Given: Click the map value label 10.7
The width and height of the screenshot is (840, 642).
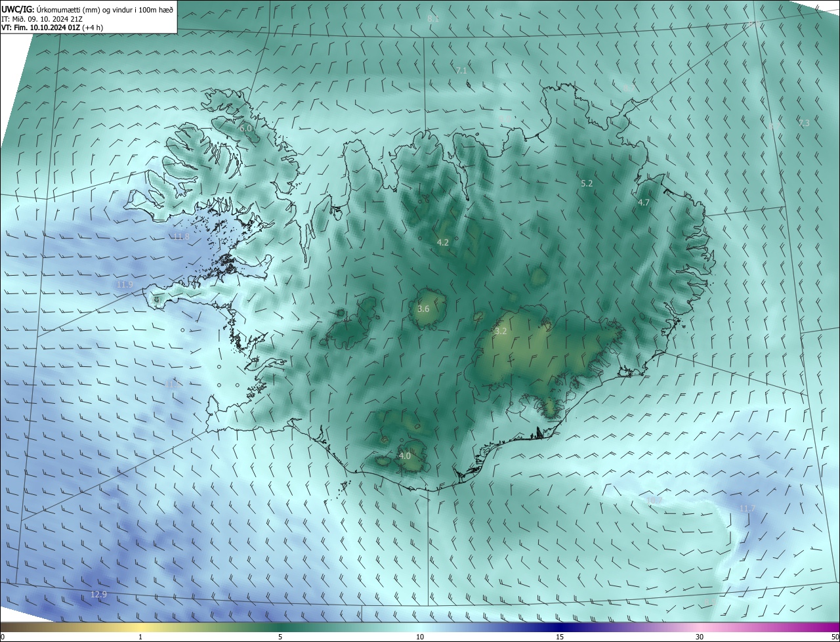Looking at the screenshot, I should pyautogui.click(x=654, y=500).
